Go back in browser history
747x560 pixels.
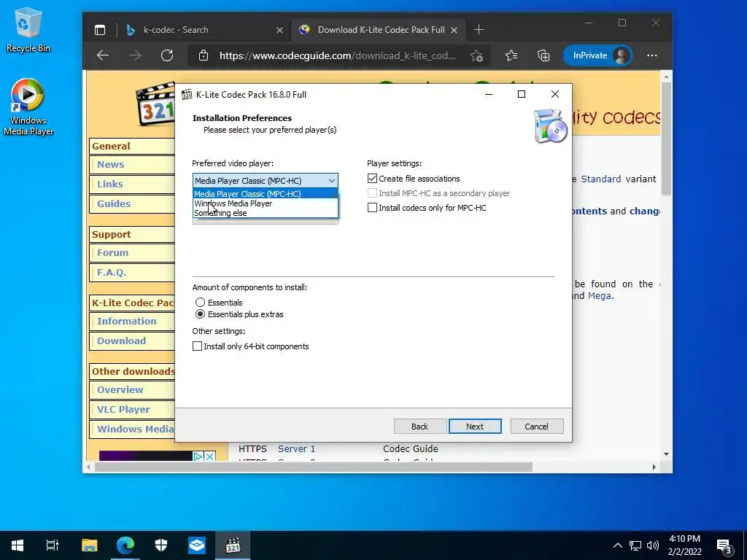[x=103, y=55]
